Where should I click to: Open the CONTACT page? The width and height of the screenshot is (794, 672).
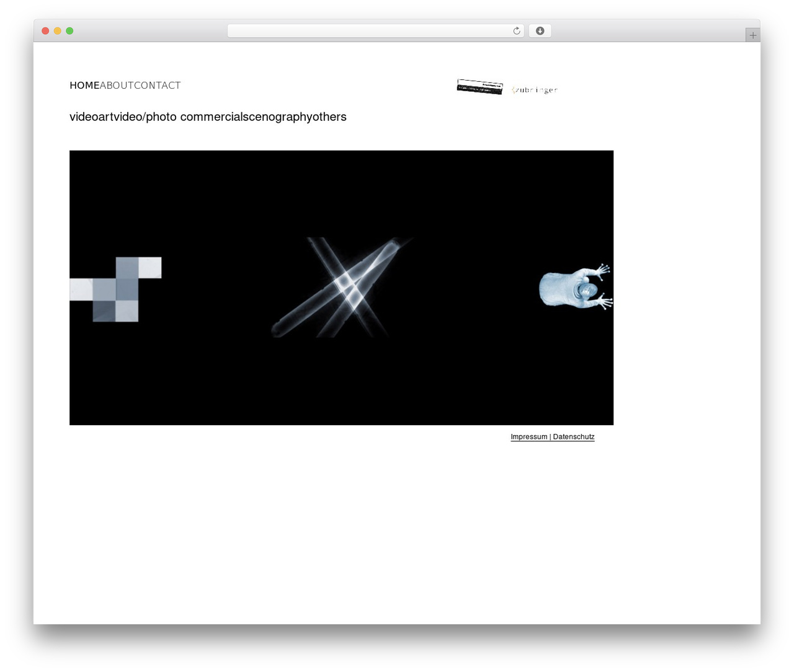158,86
